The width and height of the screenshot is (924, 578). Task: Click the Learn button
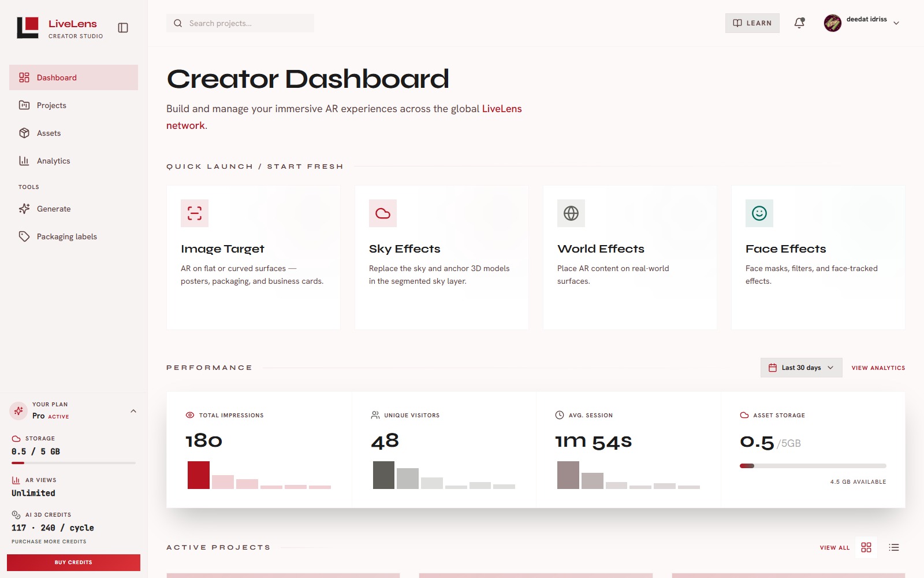coord(752,23)
